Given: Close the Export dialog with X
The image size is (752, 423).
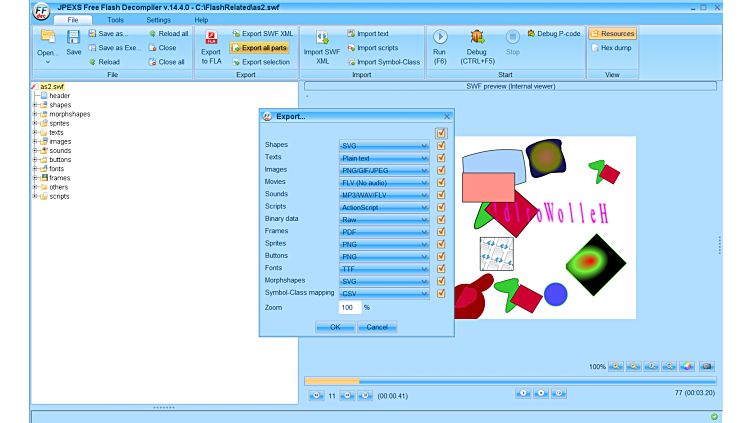Looking at the screenshot, I should click(447, 117).
